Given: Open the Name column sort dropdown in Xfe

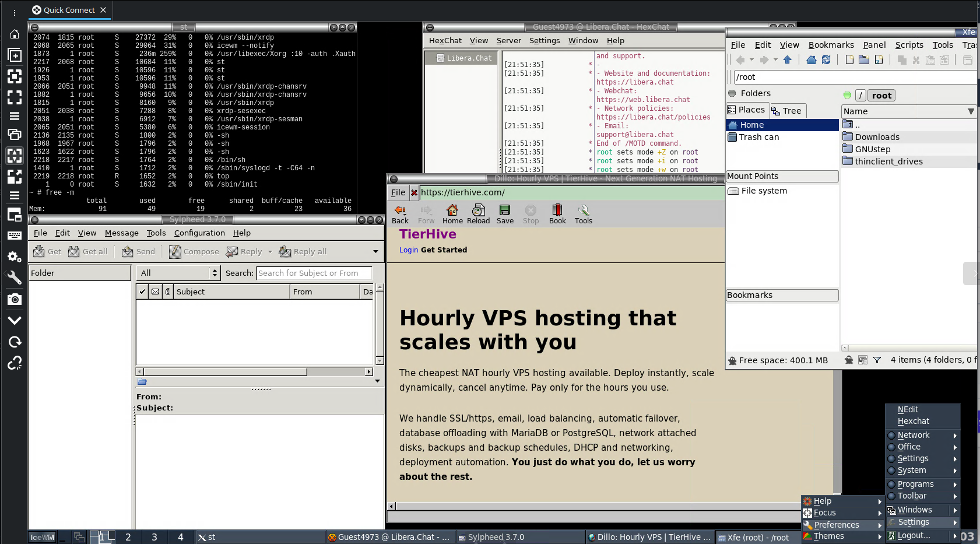Looking at the screenshot, I should point(971,111).
